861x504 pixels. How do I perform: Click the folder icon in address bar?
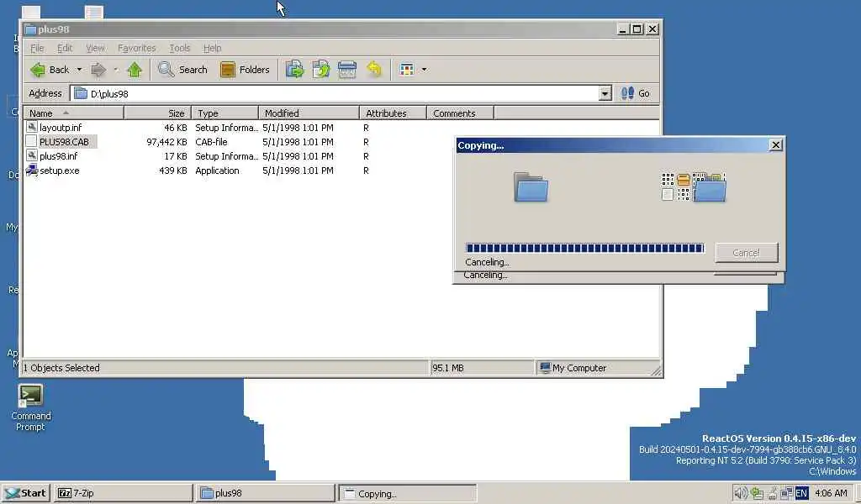(81, 93)
